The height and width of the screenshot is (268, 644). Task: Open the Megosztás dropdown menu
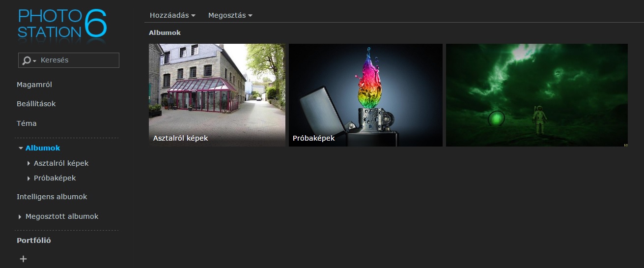coord(230,15)
